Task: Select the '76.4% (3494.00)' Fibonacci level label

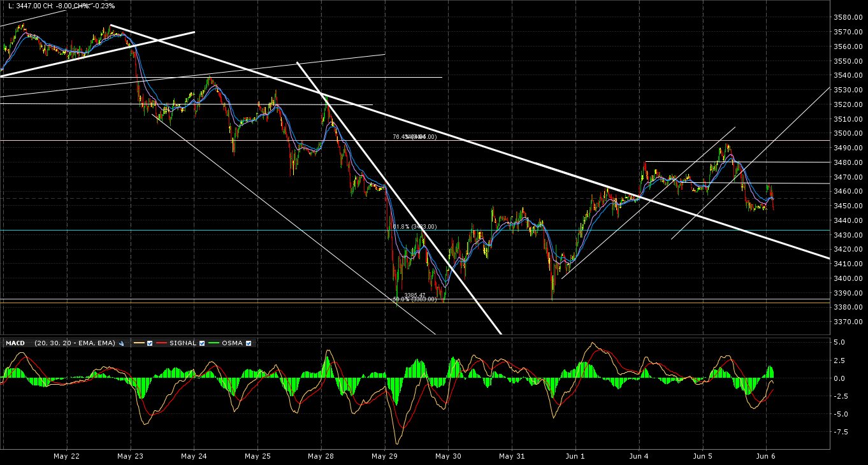Action: [414, 136]
